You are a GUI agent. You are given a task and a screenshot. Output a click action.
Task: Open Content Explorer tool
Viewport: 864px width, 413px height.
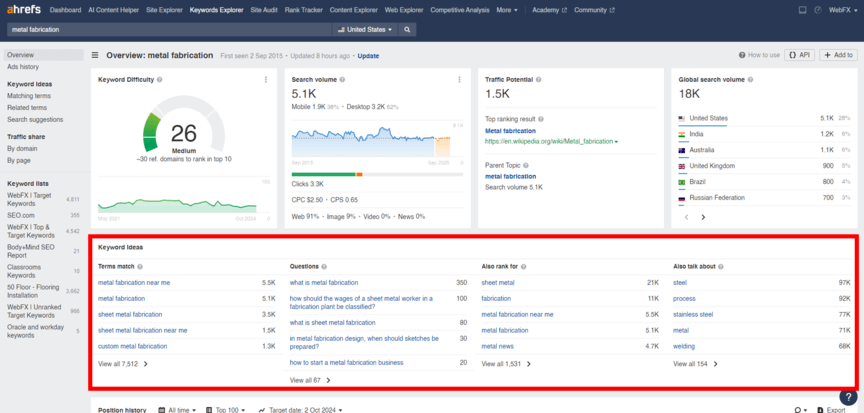[354, 10]
